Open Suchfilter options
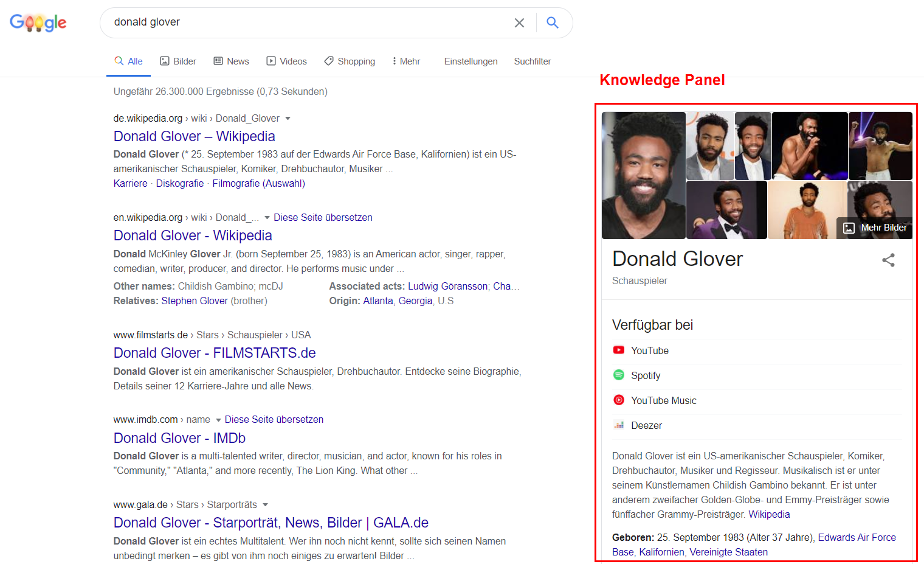This screenshot has height=564, width=924. [x=533, y=61]
